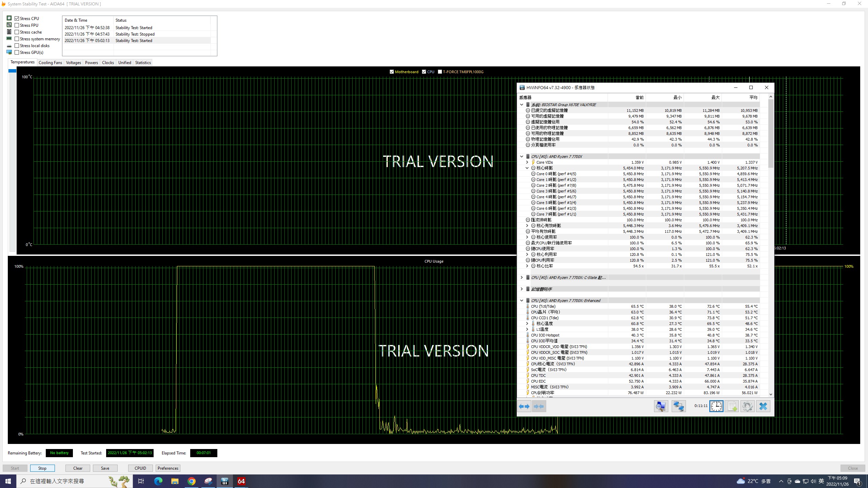Open HWiNFO64 sensor settings gear icon
Screen dimensions: 868x488
coord(747,406)
